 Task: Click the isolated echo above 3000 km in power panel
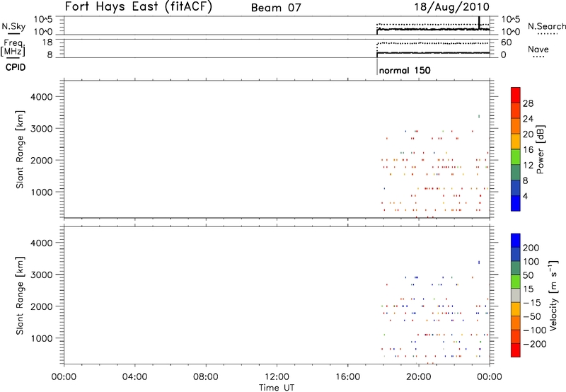479,116
